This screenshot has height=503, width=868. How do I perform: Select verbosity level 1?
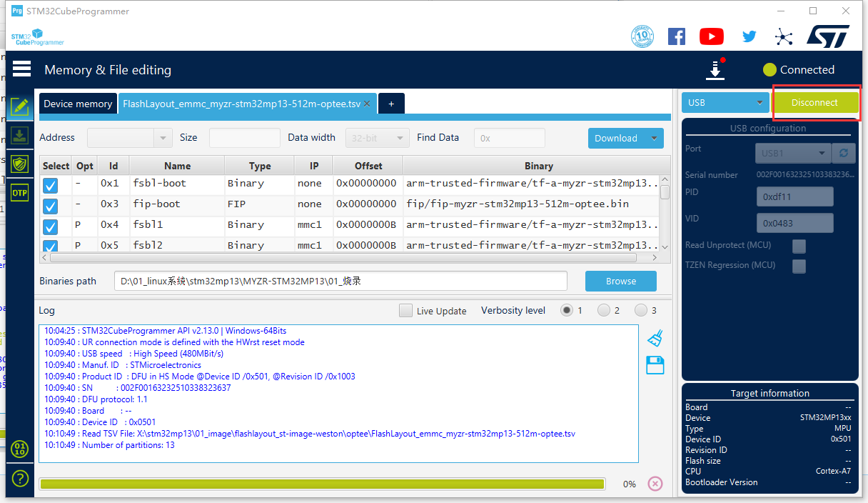point(567,310)
